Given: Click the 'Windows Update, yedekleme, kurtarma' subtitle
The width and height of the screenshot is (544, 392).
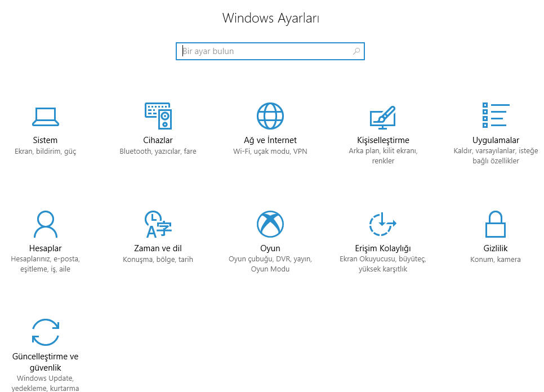Looking at the screenshot, I should (45, 383).
